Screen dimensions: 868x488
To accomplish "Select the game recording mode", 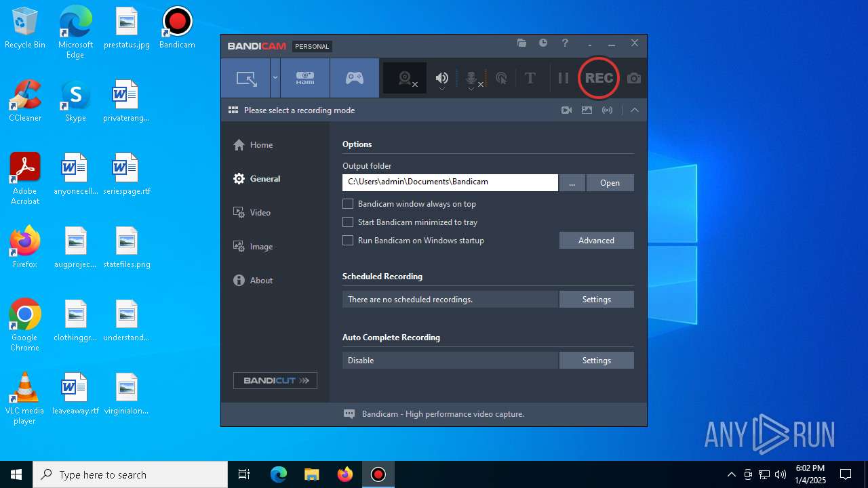I will pos(355,78).
